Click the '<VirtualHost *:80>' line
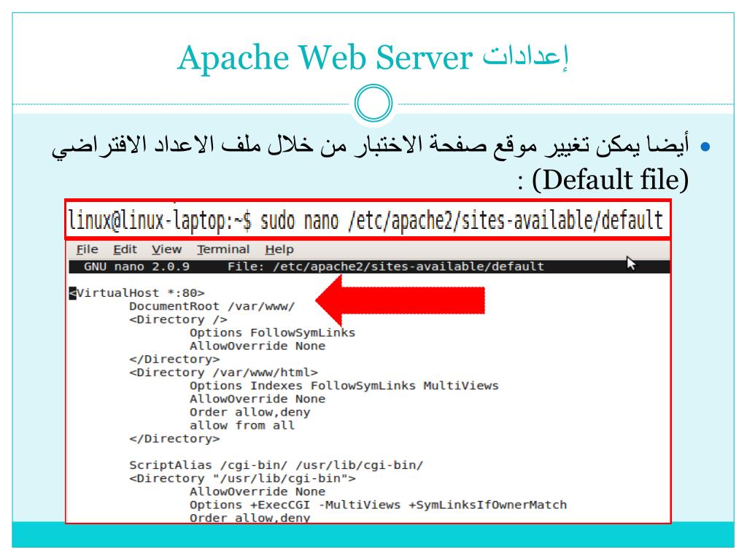The width and height of the screenshot is (747, 560). pos(137,293)
